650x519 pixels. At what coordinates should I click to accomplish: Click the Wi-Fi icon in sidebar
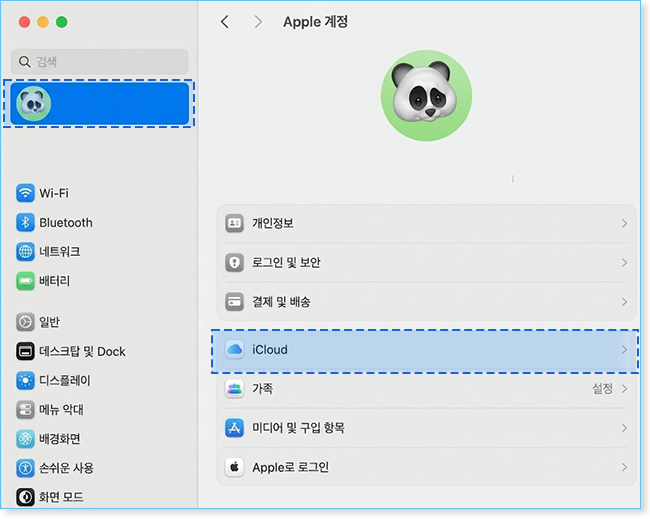25,193
